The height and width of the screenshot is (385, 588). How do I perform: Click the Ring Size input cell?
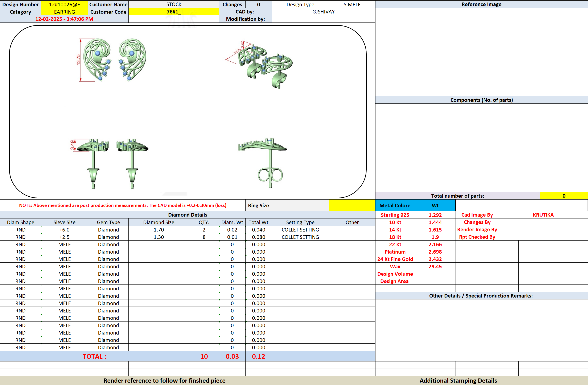(300, 205)
